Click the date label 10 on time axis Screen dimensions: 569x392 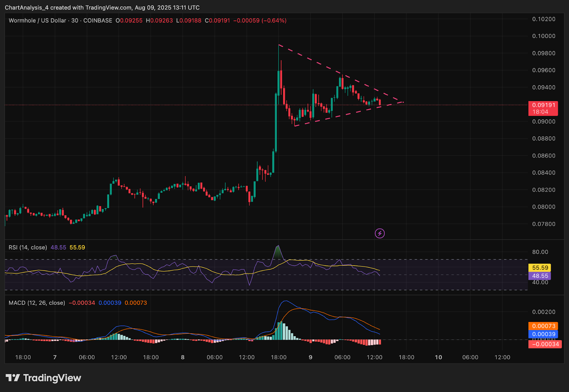coord(438,357)
